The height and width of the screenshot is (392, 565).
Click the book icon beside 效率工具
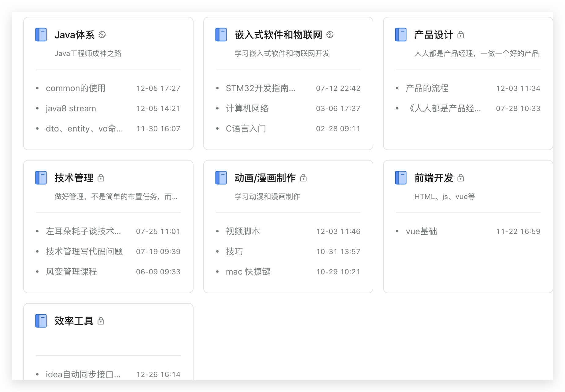(x=41, y=321)
